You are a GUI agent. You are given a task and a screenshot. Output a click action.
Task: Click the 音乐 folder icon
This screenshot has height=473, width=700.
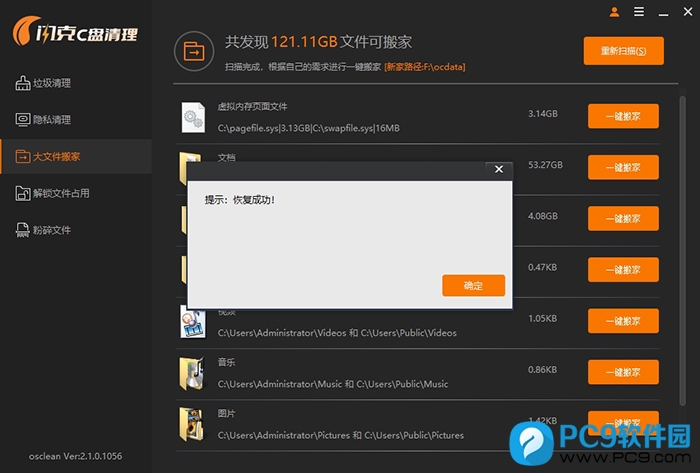pyautogui.click(x=192, y=373)
